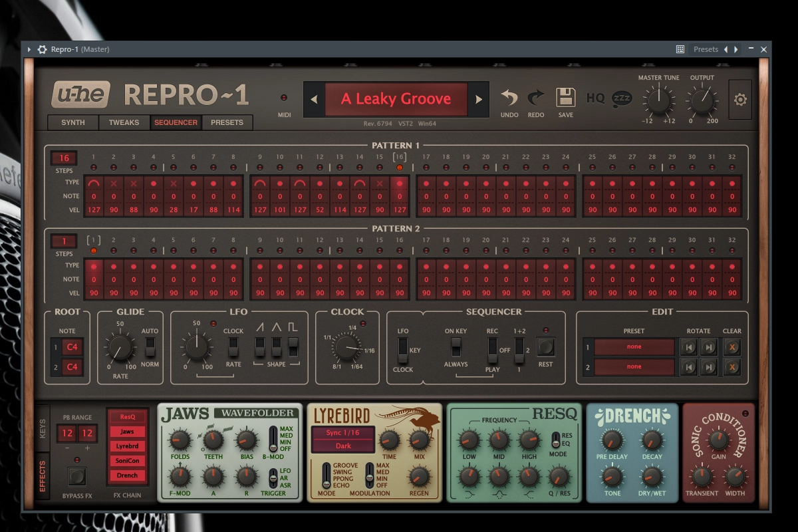Click Lyrebird Sync 1/16 field
The image size is (798, 532).
[343, 433]
